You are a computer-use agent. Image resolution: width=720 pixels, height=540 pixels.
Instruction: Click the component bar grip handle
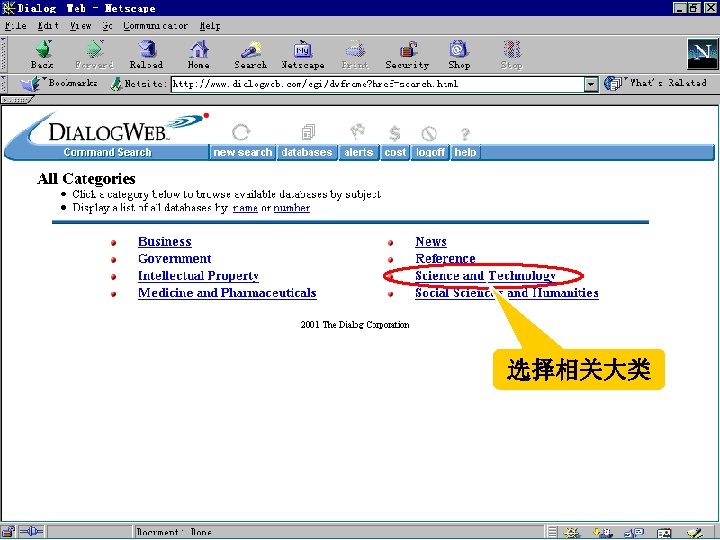[552, 533]
